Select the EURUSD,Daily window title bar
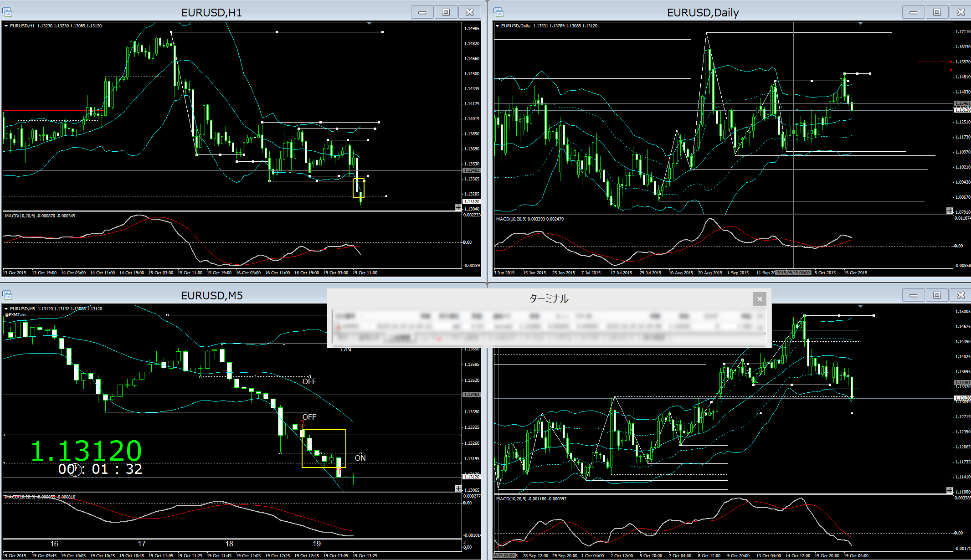971x560 pixels. [x=703, y=12]
